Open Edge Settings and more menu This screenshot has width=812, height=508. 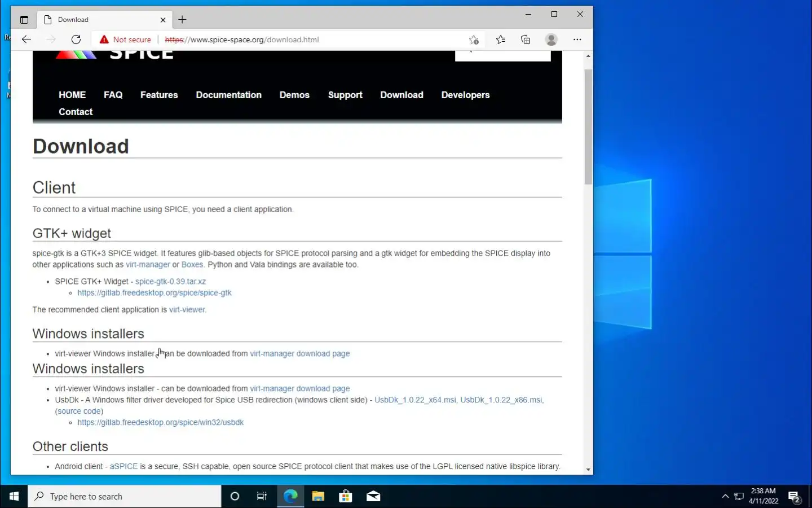point(577,40)
